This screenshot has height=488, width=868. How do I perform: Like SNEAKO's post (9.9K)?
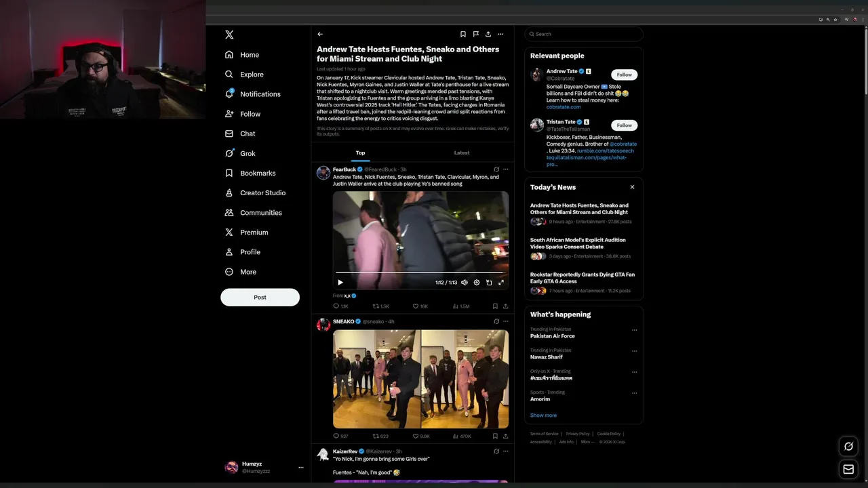click(x=421, y=436)
